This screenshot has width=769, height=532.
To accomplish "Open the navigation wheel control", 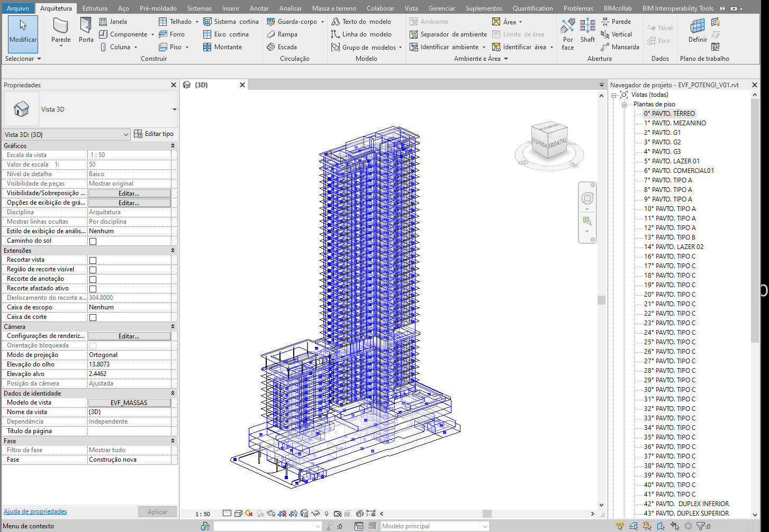I will 587,198.
